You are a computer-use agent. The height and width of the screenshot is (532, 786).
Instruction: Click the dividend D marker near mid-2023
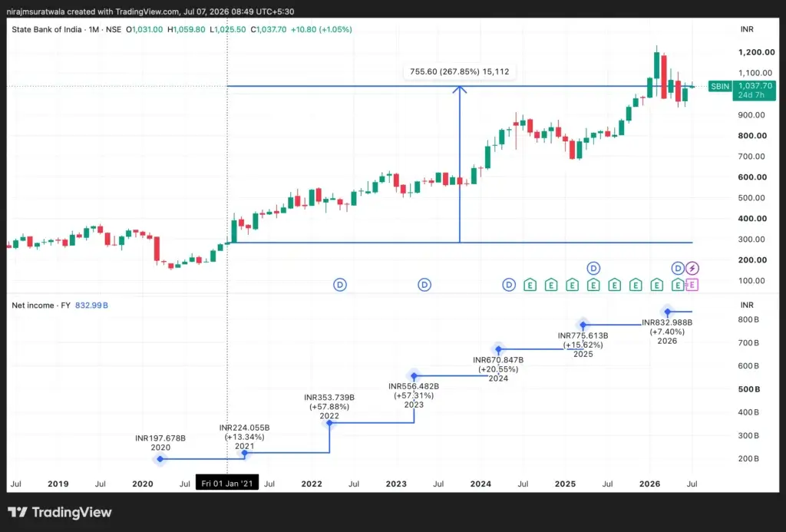[424, 285]
